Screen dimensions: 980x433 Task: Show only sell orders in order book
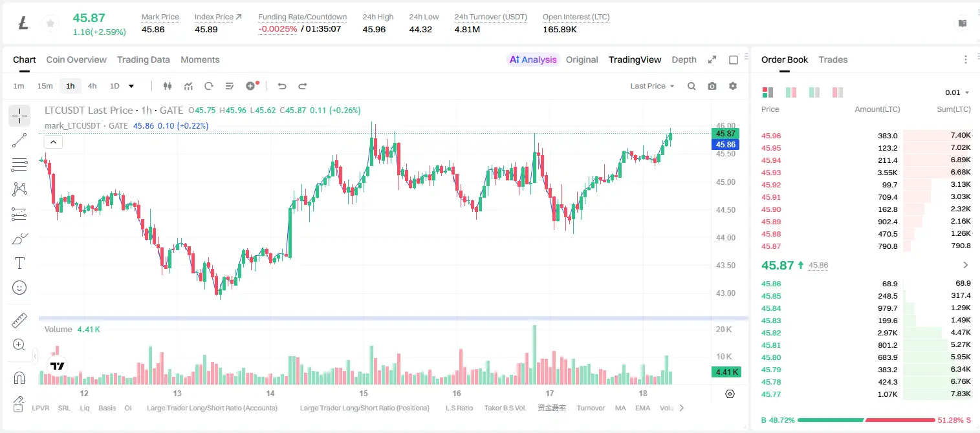[x=838, y=92]
